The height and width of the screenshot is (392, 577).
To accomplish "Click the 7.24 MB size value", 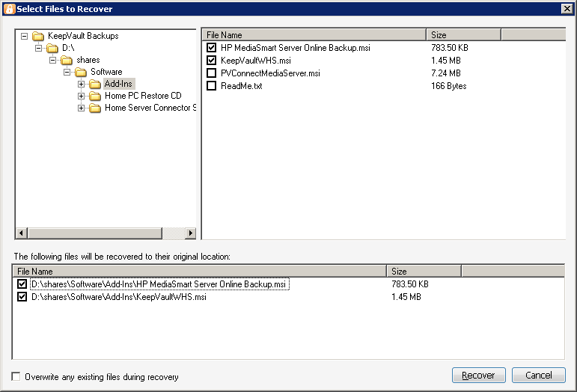I will tap(445, 73).
